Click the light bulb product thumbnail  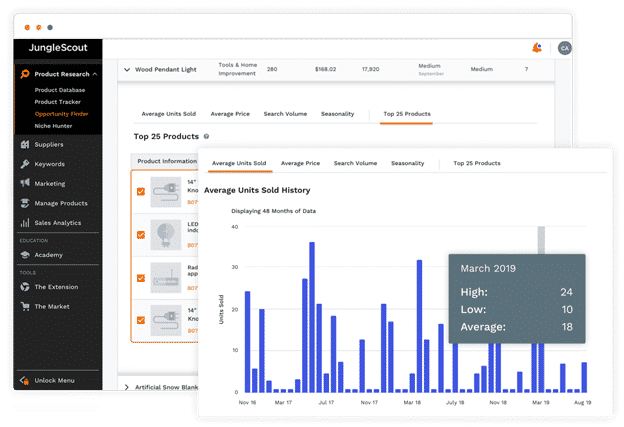click(166, 235)
